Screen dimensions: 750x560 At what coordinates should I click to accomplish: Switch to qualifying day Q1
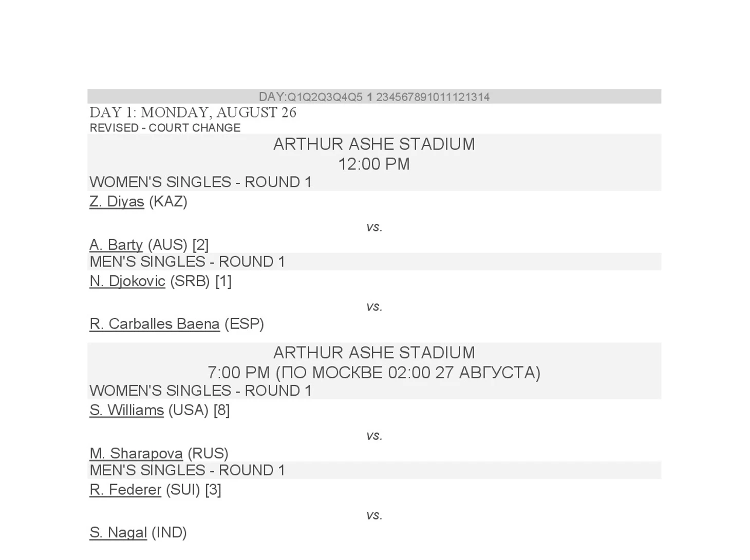click(x=292, y=97)
